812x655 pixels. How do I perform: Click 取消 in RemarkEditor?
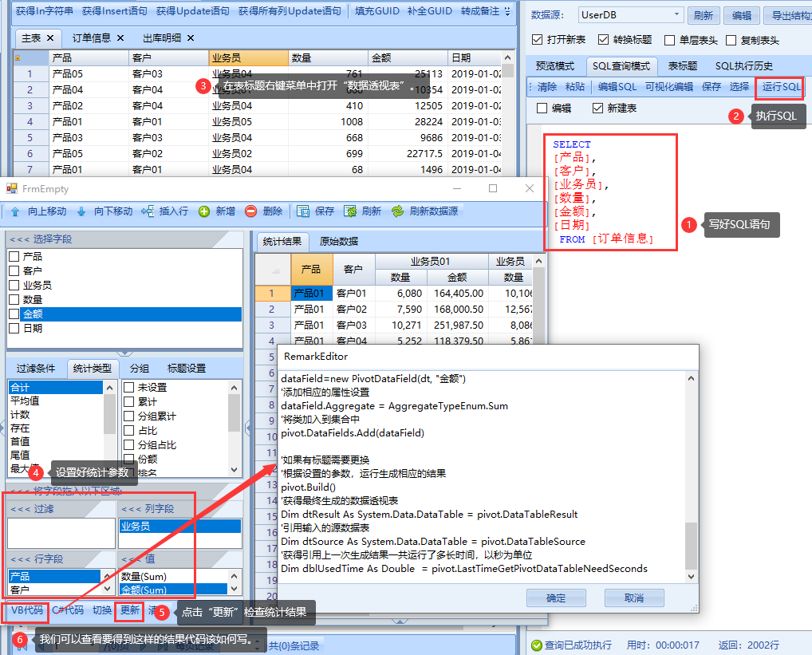pyautogui.click(x=634, y=598)
